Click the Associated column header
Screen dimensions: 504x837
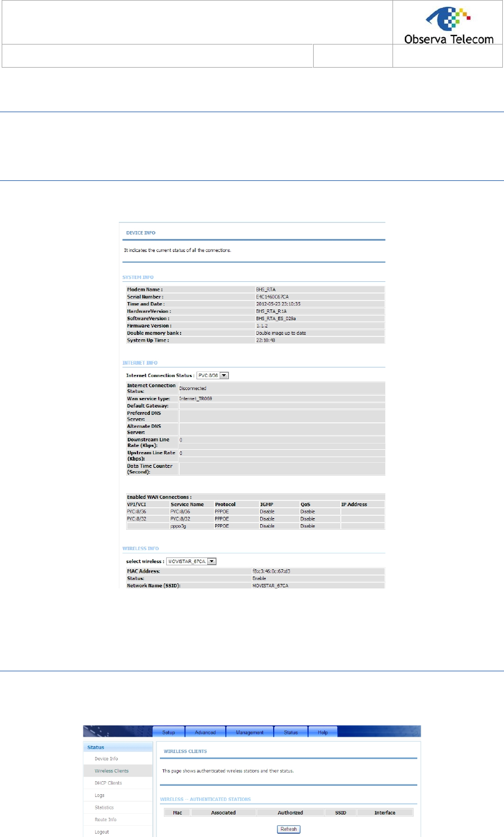pyautogui.click(x=224, y=813)
